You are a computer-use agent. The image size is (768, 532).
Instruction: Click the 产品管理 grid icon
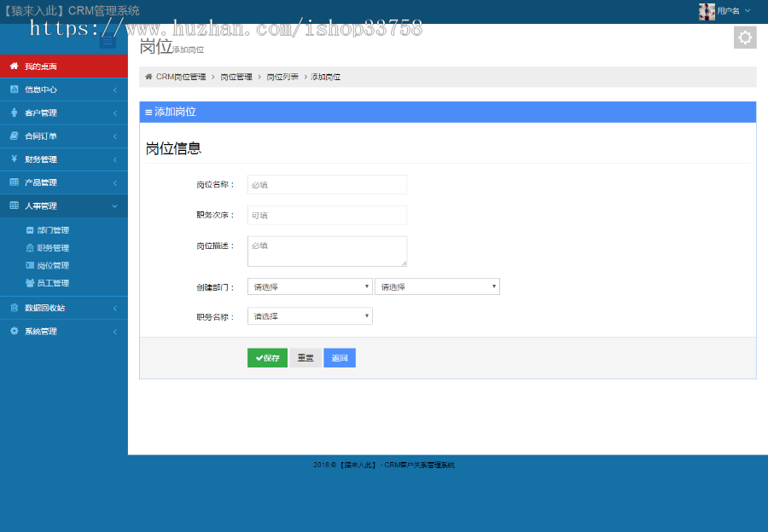[x=14, y=182]
